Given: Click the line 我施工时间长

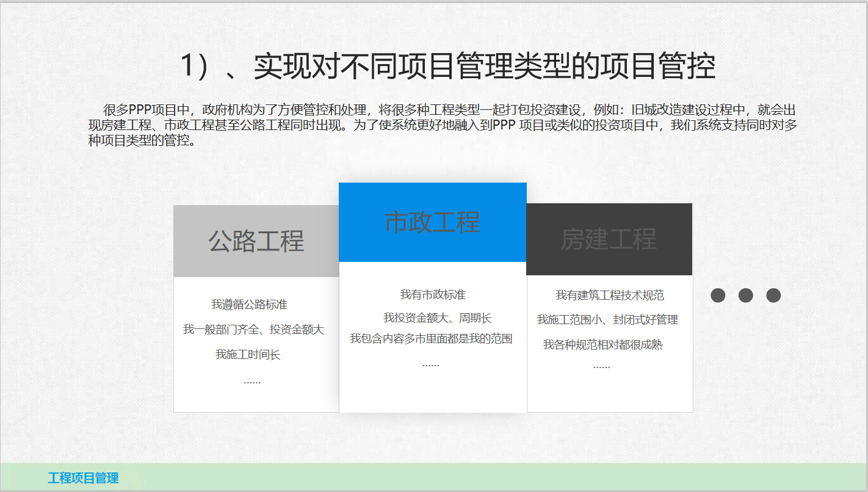Looking at the screenshot, I should point(248,355).
